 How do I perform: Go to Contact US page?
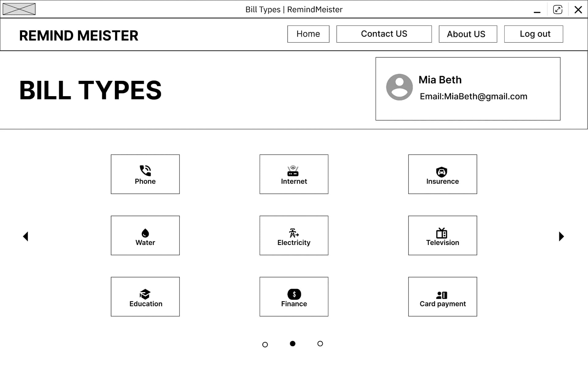click(x=384, y=34)
